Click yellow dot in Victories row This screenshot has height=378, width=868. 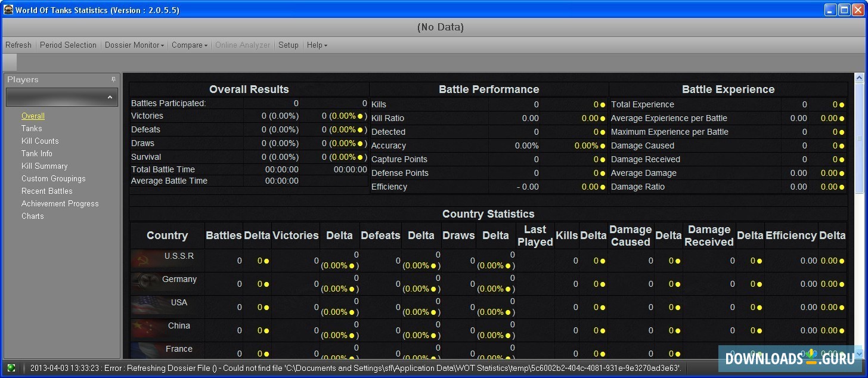coord(360,116)
